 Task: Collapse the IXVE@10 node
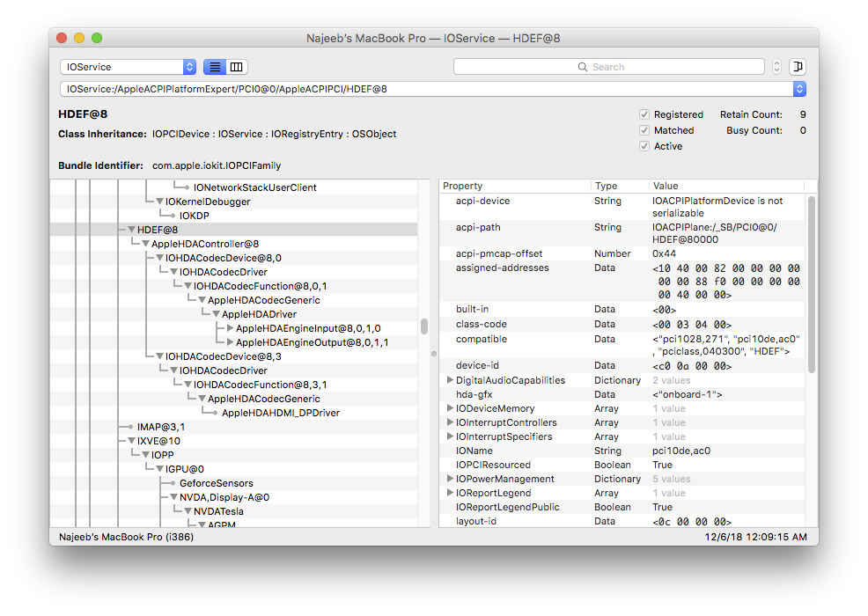(x=132, y=441)
